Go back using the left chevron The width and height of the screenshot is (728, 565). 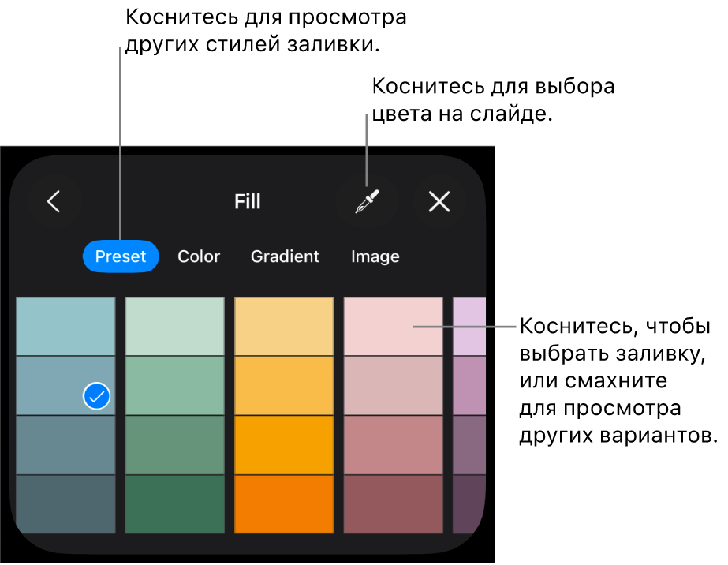[x=54, y=202]
